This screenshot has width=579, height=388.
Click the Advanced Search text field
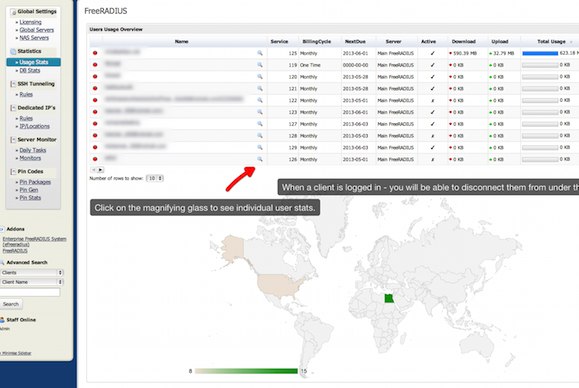[30, 292]
